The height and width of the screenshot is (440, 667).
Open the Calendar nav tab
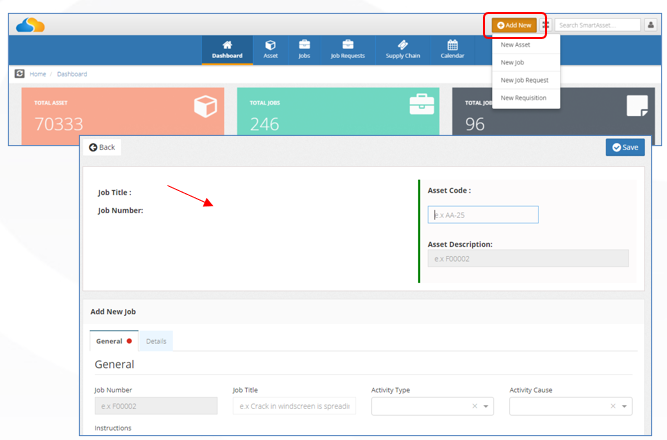(x=452, y=50)
